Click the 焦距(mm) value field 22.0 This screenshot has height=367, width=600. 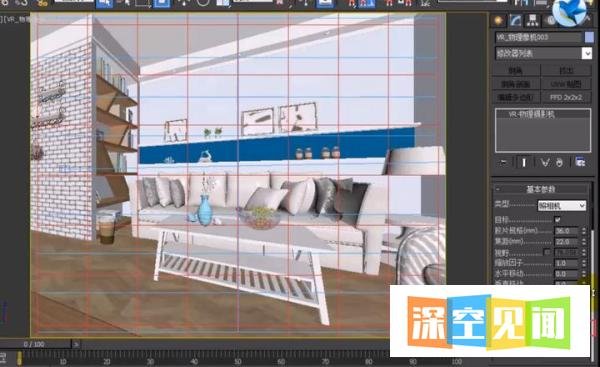[566, 241]
